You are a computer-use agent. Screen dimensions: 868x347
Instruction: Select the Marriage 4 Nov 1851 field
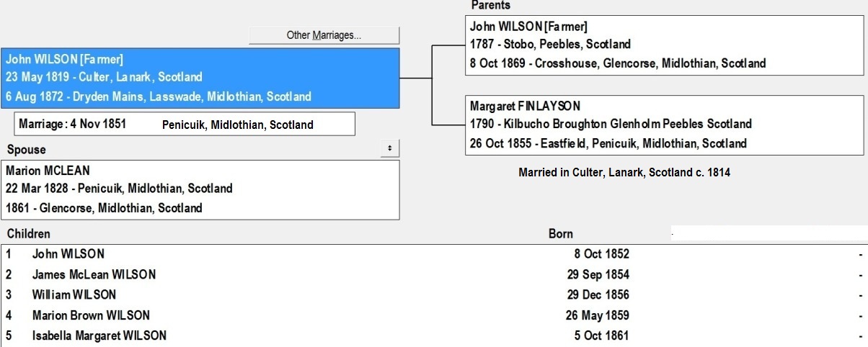(x=73, y=124)
